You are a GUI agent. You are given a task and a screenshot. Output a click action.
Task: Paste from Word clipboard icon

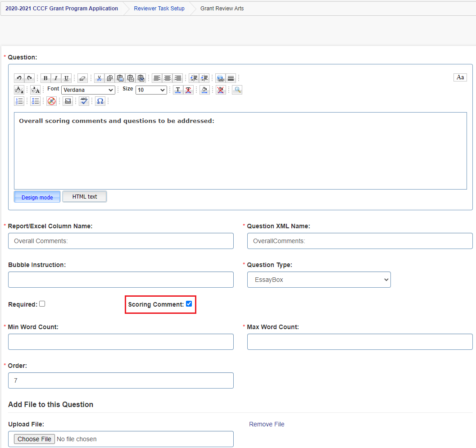click(141, 78)
